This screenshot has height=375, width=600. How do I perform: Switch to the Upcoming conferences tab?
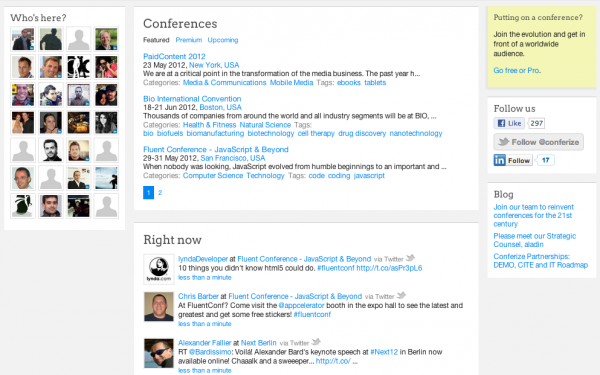pos(223,40)
